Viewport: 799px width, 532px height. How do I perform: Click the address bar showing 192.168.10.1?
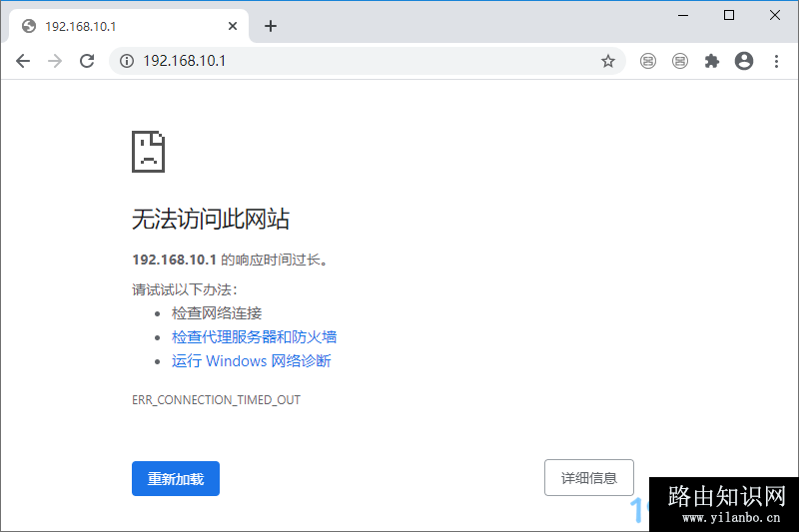coord(367,61)
